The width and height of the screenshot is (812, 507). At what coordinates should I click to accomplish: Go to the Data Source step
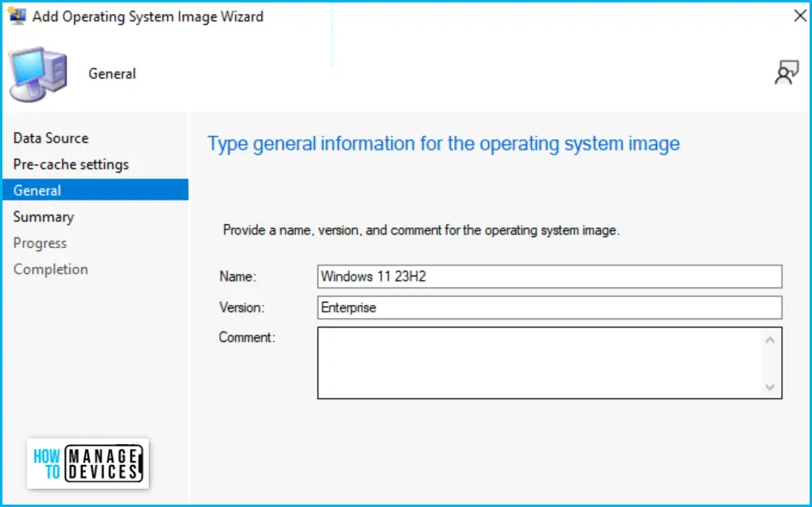point(51,138)
